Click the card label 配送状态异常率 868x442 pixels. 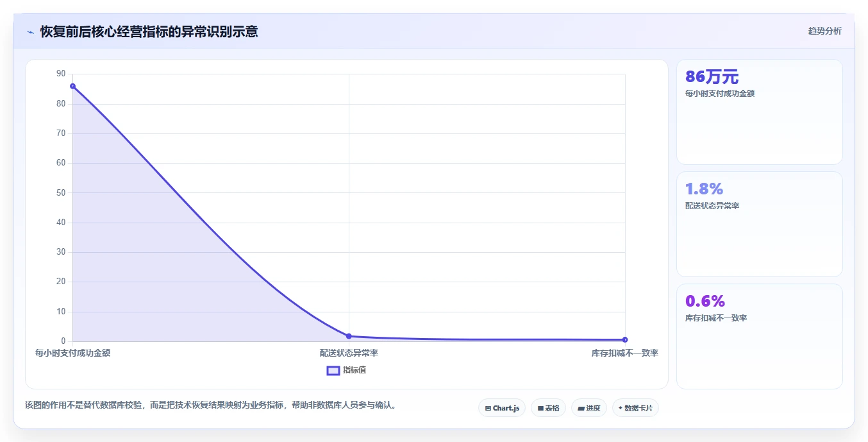pyautogui.click(x=712, y=206)
